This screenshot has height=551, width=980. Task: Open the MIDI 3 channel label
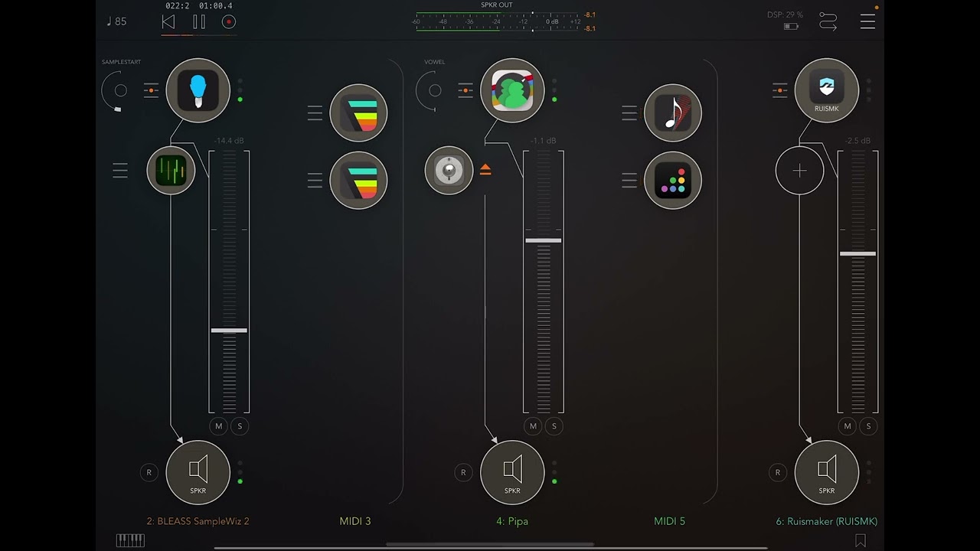[355, 521]
